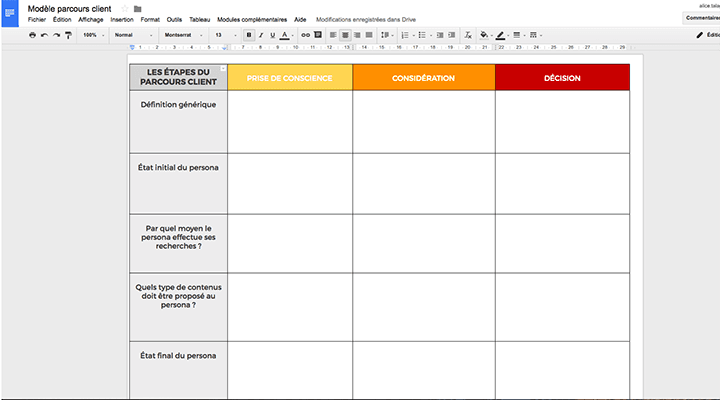Screen dimensions: 720x400
Task: Select the paint format tool
Action: [68, 35]
